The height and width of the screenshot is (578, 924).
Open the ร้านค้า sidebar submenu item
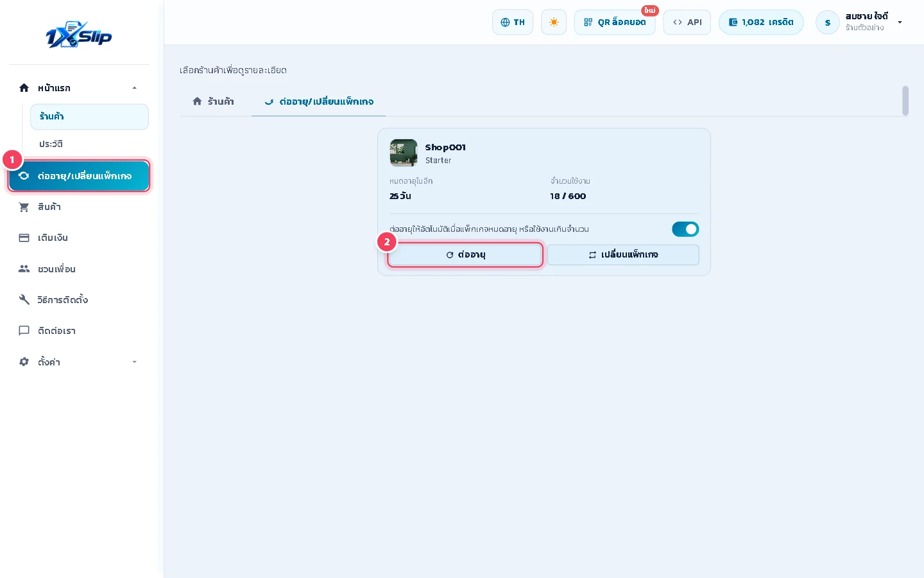point(89,117)
